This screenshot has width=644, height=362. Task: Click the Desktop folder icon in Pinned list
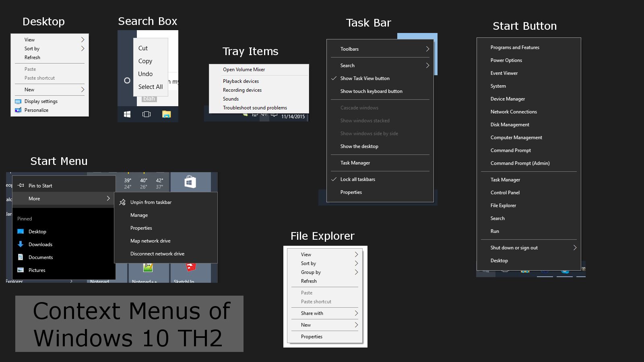tap(21, 232)
